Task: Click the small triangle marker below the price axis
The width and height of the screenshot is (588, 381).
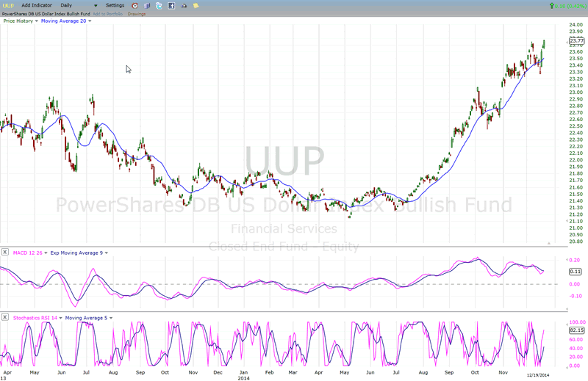Action: coord(548,243)
